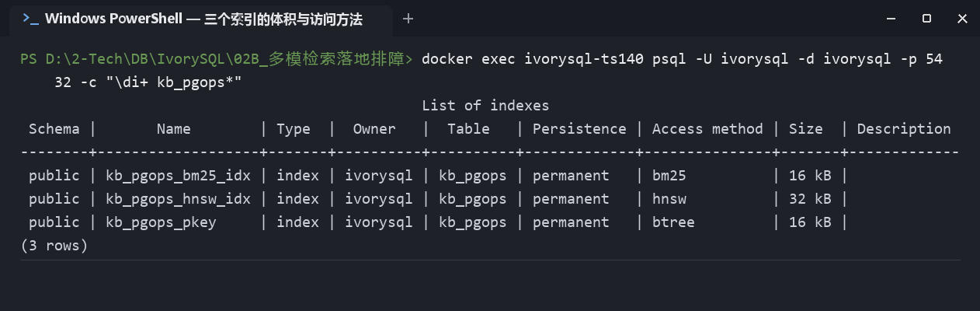Click the Persistence column header
The image size is (980, 311).
click(x=579, y=129)
